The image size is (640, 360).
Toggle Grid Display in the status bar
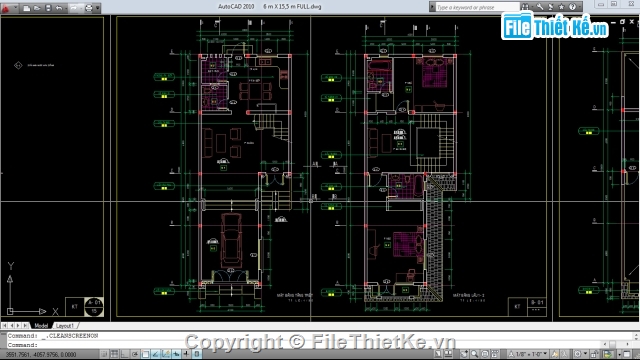point(115,354)
